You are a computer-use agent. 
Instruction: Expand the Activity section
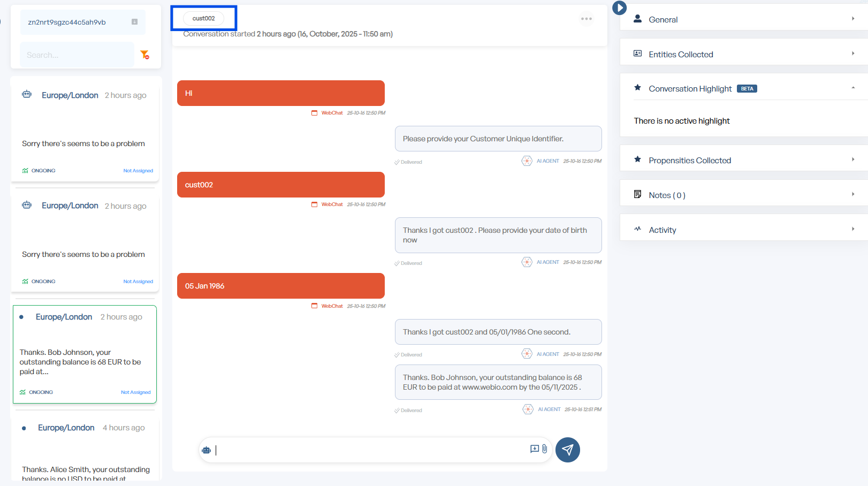pyautogui.click(x=744, y=230)
